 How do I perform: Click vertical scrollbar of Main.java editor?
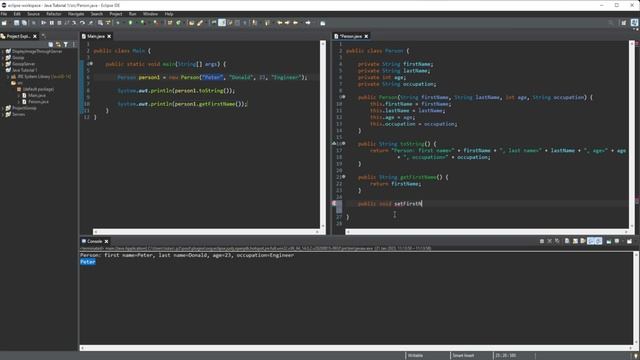click(x=323, y=134)
